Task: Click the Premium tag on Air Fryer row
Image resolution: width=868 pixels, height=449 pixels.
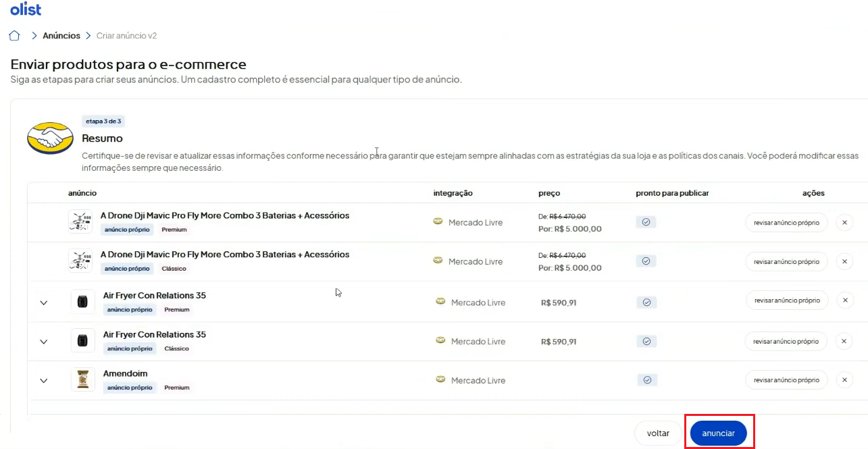Action: 177,310
